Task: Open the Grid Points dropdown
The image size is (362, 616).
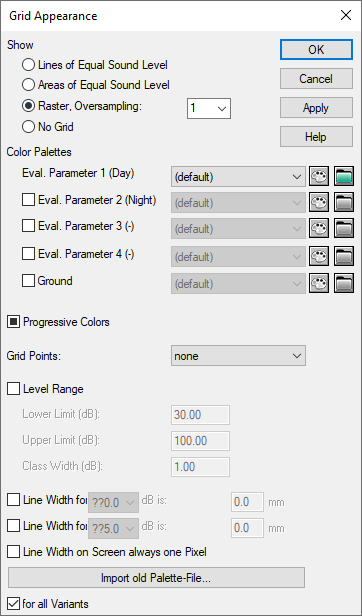Action: 238,356
